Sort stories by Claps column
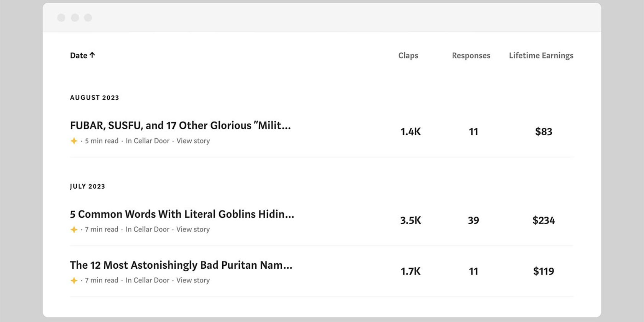Viewport: 644px width, 322px height. click(x=408, y=56)
